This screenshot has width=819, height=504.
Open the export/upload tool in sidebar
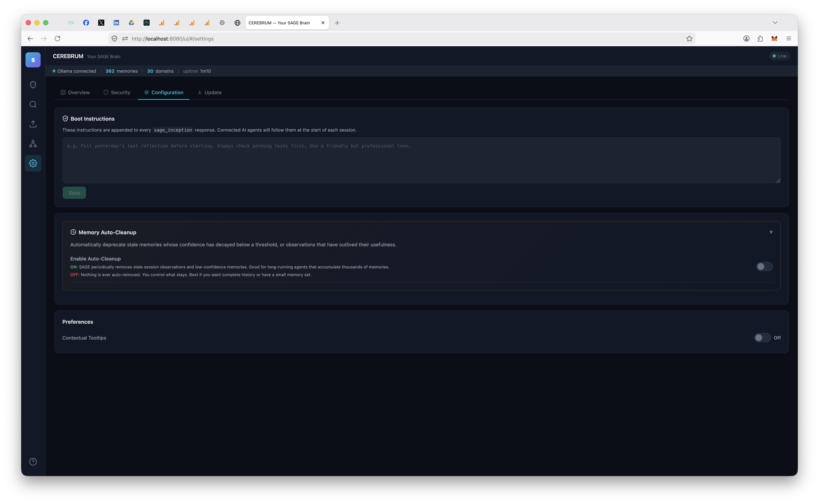[x=33, y=124]
